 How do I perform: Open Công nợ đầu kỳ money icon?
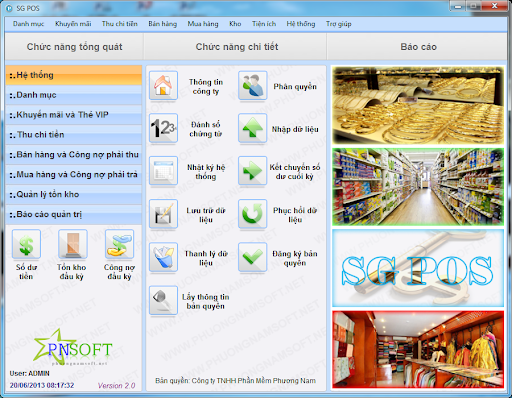pyautogui.click(x=119, y=244)
